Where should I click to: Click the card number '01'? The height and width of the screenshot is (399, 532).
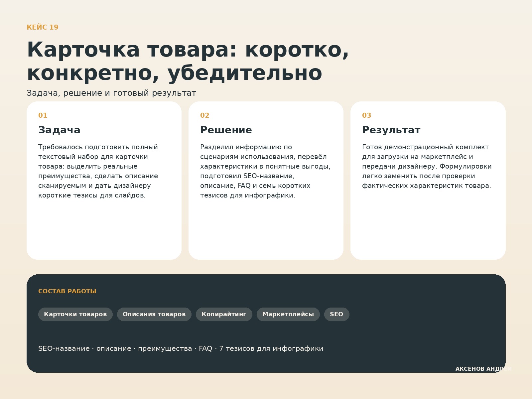coord(43,115)
